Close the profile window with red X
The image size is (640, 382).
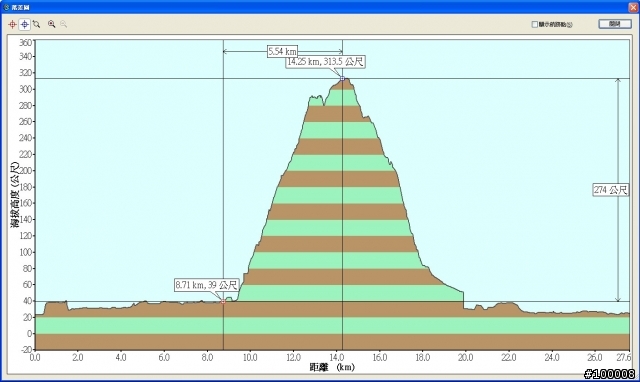(633, 7)
